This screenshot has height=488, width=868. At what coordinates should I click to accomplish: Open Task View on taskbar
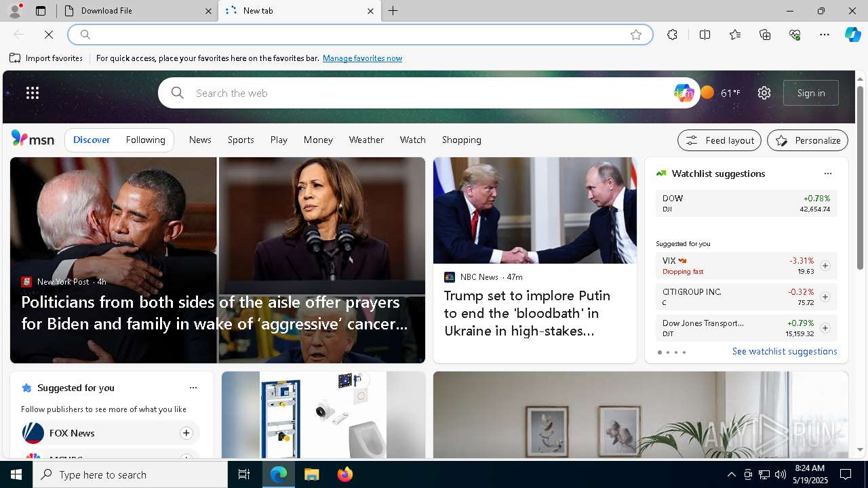pyautogui.click(x=244, y=474)
